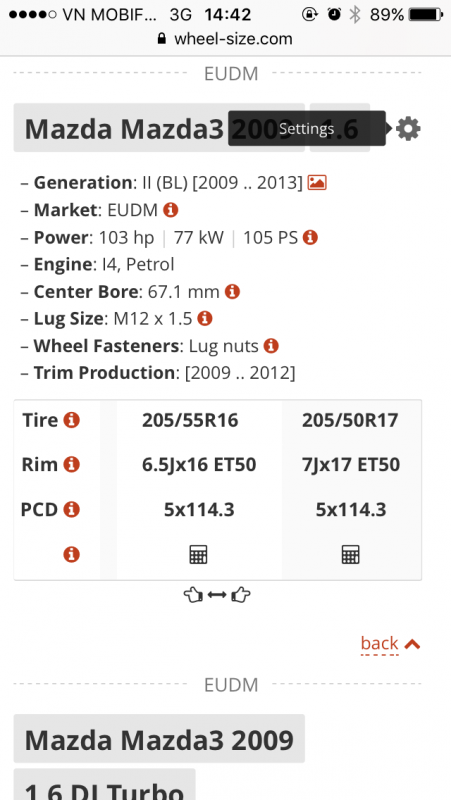
Task: Tap the swipe hand arrows indicator
Action: [x=217, y=595]
